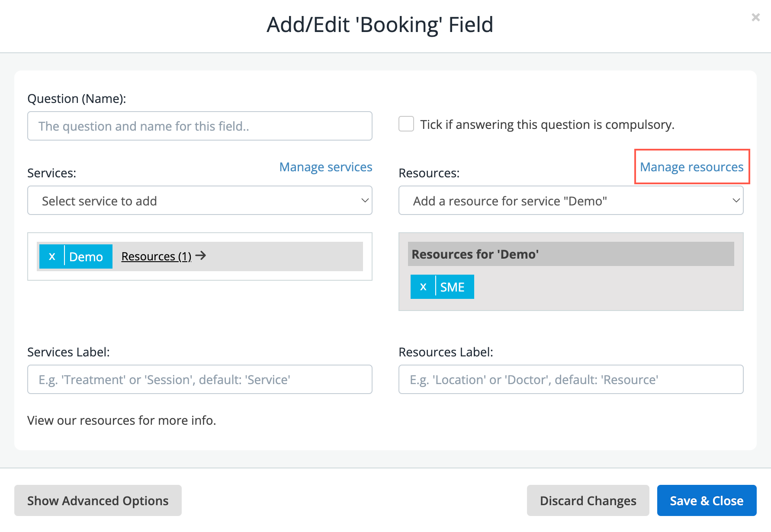Click the Resources for 'Demo' header
This screenshot has height=532, width=771.
(x=571, y=254)
